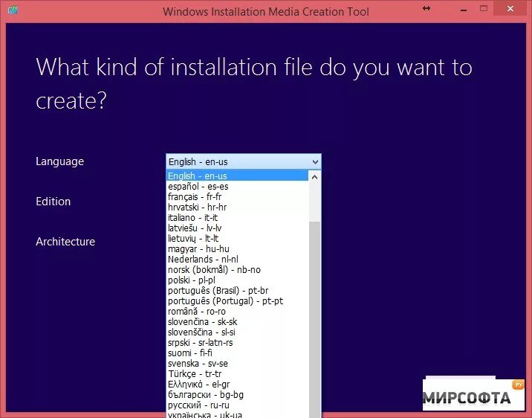Pick lietuvių - lt-lt language

[x=238, y=238]
